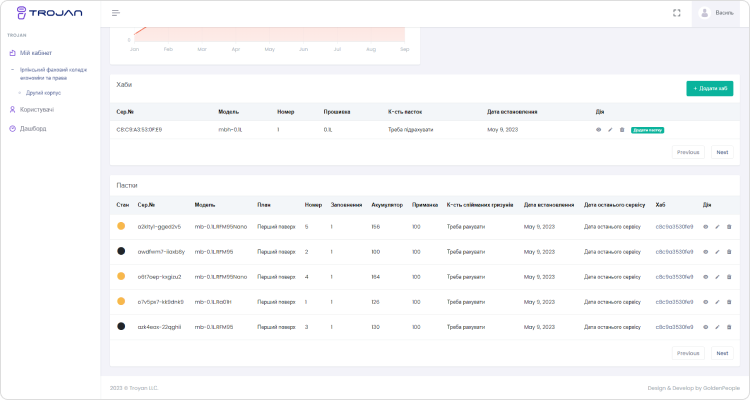Click pencil icon for trap p7v5ps7-kk9dhk9
The height and width of the screenshot is (400, 750).
[717, 301]
